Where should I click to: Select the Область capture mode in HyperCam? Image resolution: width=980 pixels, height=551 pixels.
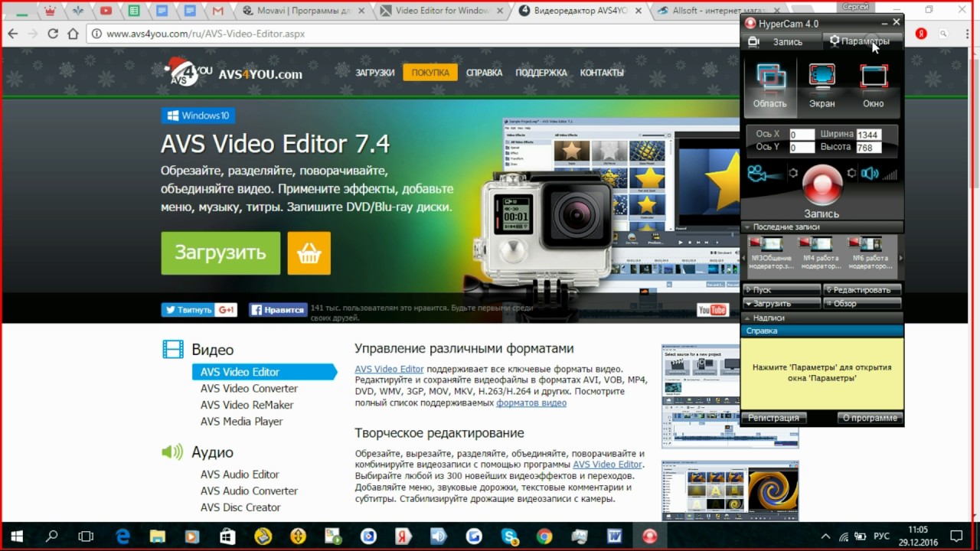click(770, 86)
